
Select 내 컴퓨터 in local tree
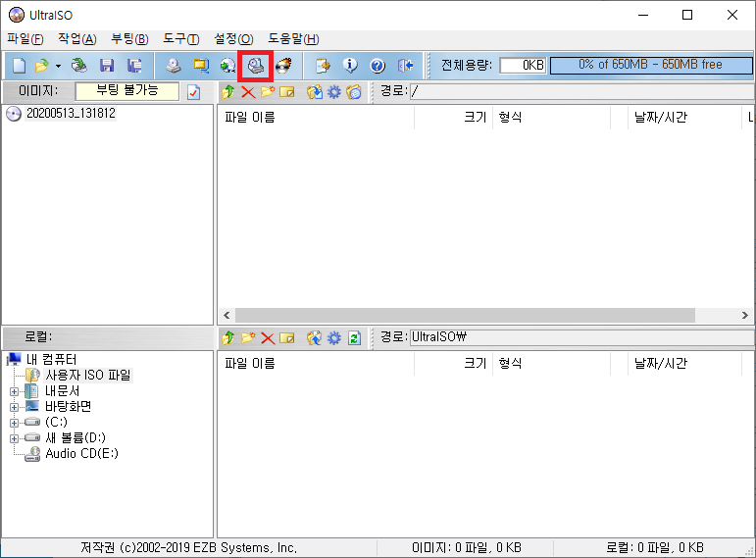[x=52, y=359]
